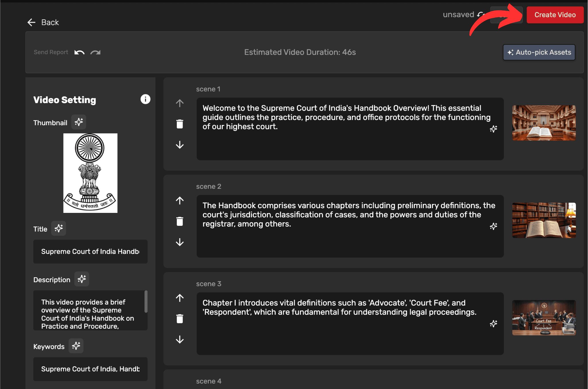Edit scene 3 script text
588x389 pixels.
pyautogui.click(x=350, y=324)
